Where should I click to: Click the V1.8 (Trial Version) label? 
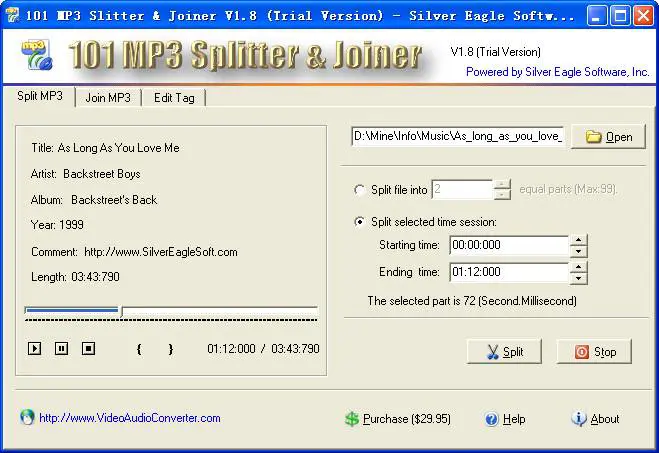[496, 52]
